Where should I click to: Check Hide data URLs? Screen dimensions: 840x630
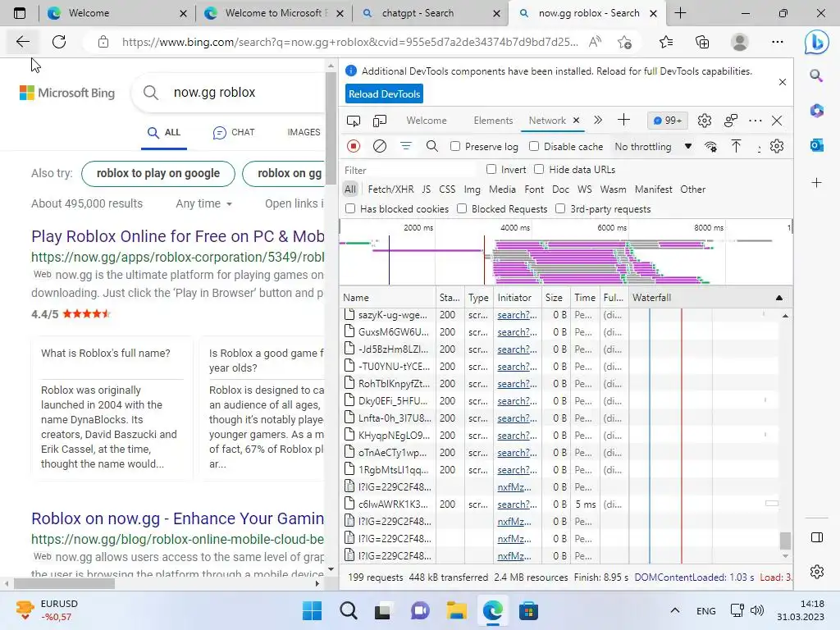pyautogui.click(x=540, y=169)
